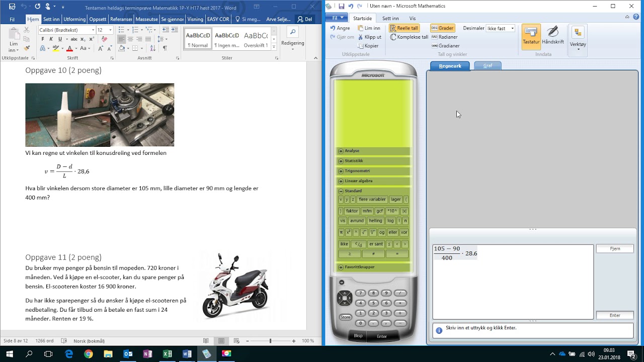Viewport: 644px width, 362px height.
Task: Click the calculator directional arrow pad
Action: (345, 298)
